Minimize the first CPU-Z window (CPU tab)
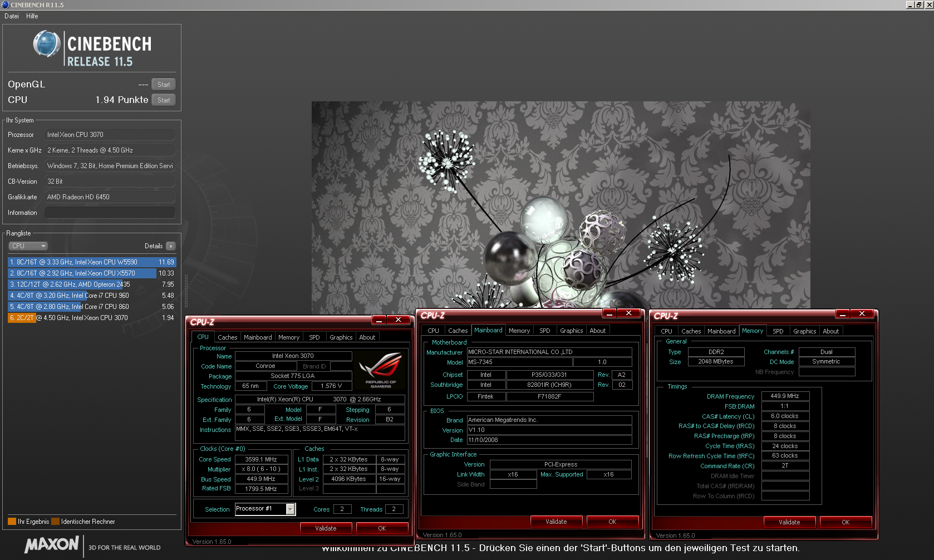This screenshot has width=934, height=560. (378, 320)
